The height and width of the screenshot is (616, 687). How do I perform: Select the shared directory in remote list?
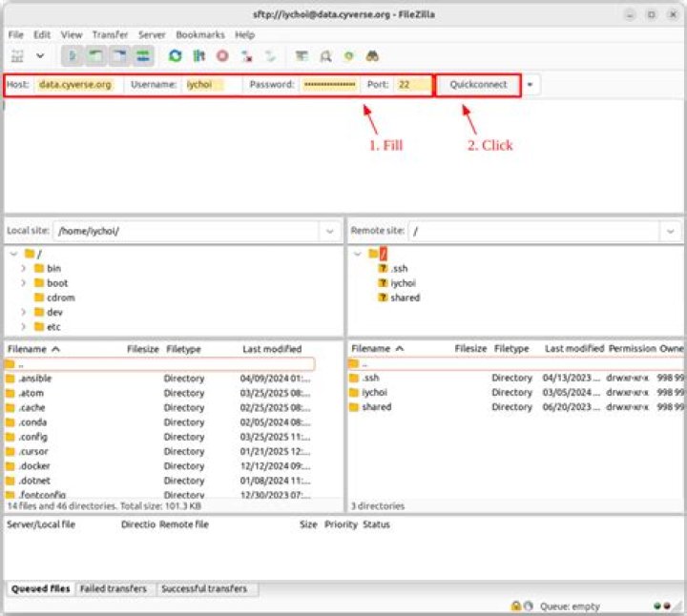pos(516,407)
